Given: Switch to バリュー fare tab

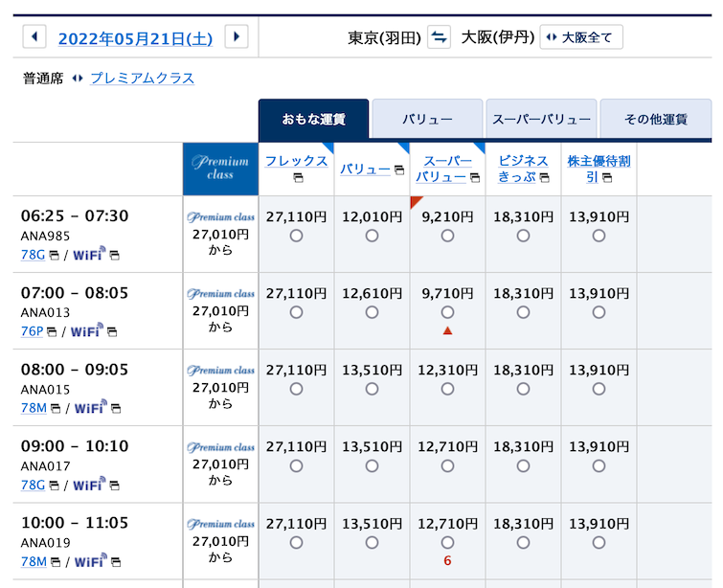Looking at the screenshot, I should click(427, 120).
